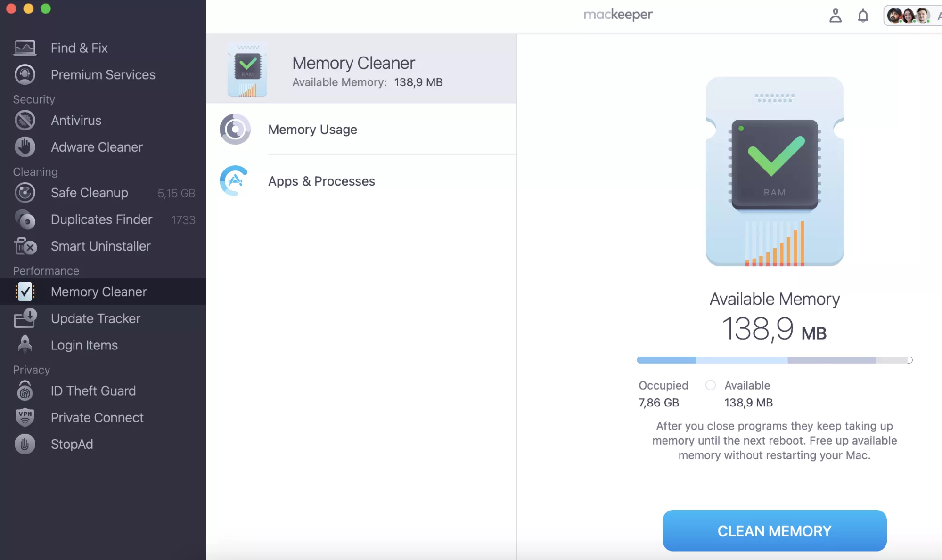Click the mackeeper logo
The width and height of the screenshot is (942, 560).
tap(618, 15)
